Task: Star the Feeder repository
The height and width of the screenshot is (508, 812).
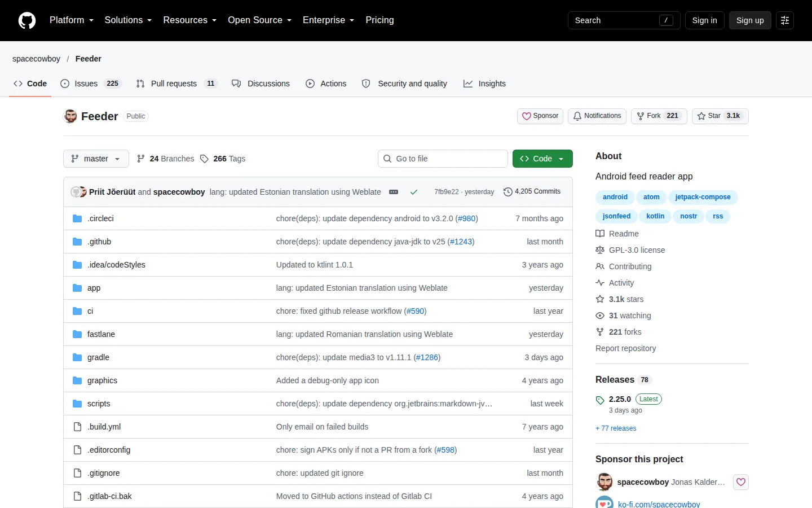Action: click(720, 116)
